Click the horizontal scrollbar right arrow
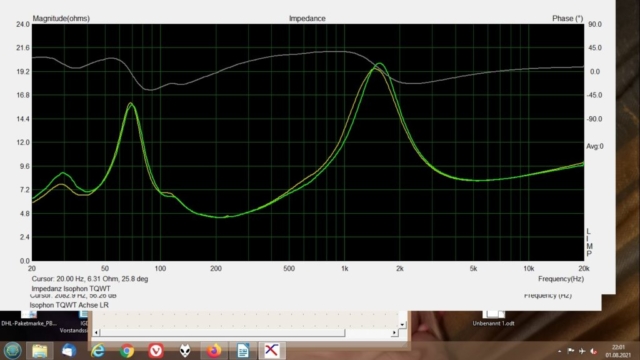 [394, 333]
